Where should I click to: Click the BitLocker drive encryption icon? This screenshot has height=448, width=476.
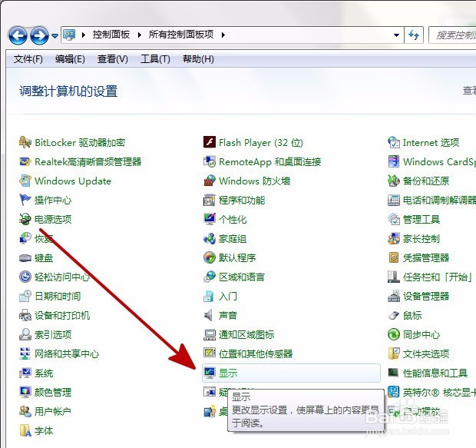(x=25, y=142)
